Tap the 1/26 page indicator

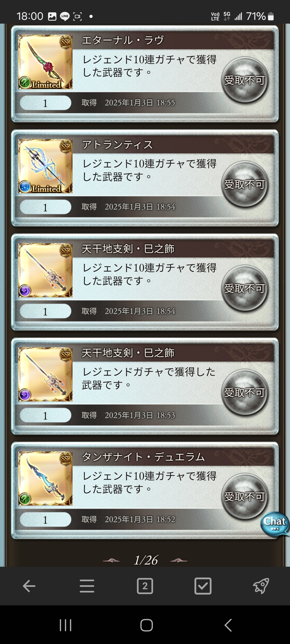click(146, 560)
